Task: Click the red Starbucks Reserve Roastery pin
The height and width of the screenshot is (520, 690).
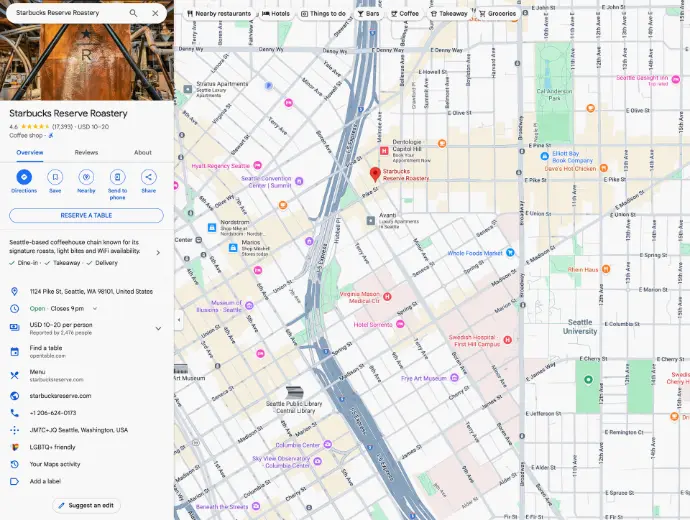Action: coord(375,174)
